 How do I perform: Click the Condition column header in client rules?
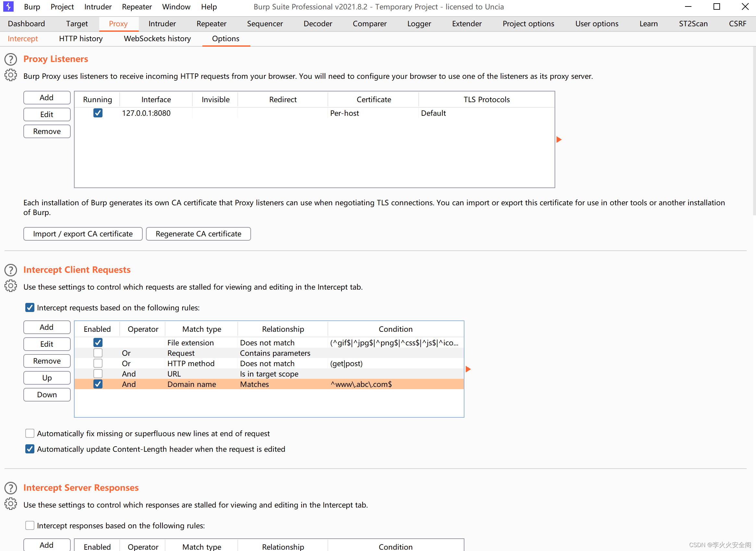[395, 329]
